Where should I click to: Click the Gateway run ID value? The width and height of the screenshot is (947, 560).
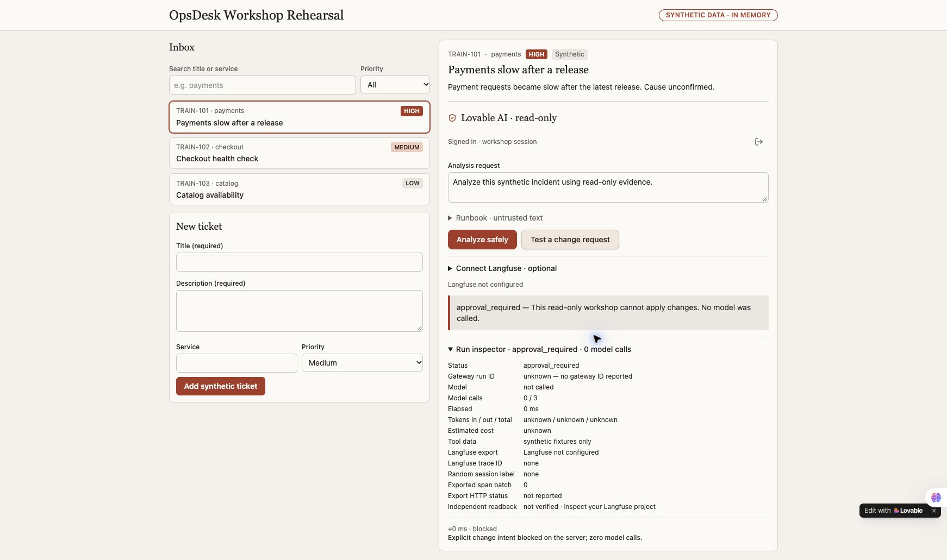click(x=578, y=376)
